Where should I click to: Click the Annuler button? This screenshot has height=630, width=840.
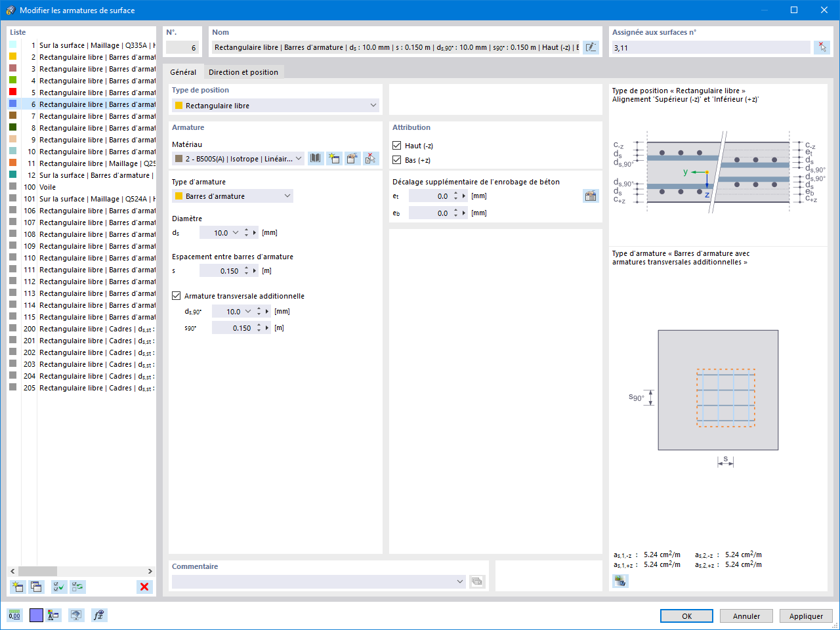[746, 616]
